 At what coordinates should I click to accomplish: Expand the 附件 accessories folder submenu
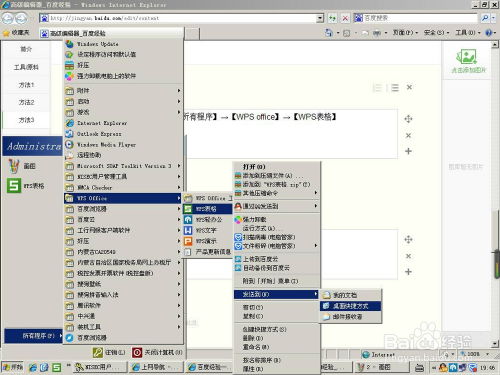179,91
